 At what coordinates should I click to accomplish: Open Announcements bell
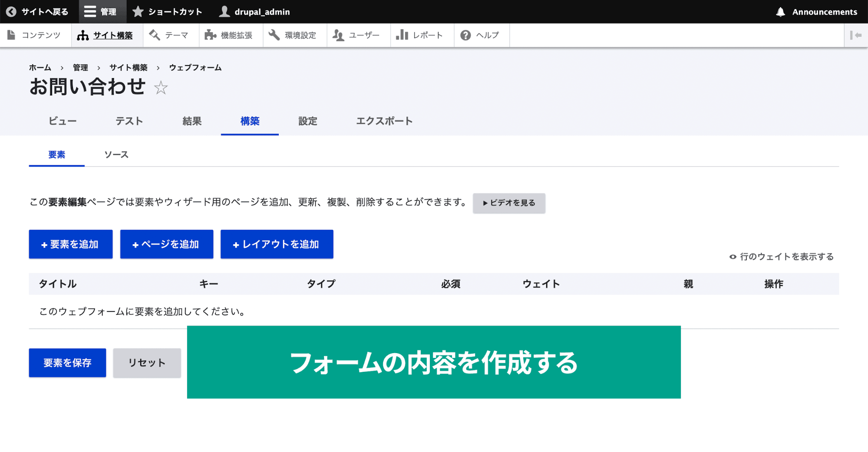[x=816, y=12]
